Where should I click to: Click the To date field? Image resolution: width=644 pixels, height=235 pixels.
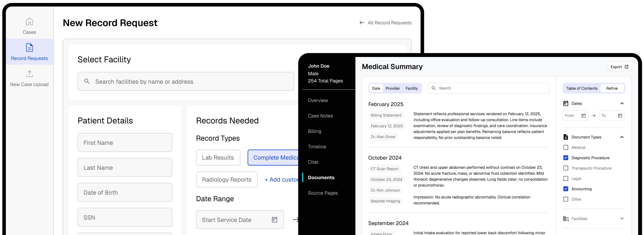point(612,115)
